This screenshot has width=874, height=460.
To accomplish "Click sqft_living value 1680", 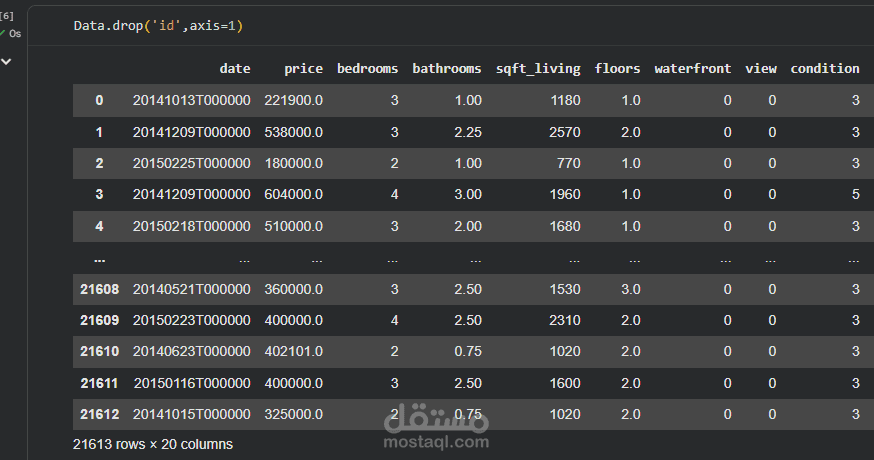I will [565, 226].
